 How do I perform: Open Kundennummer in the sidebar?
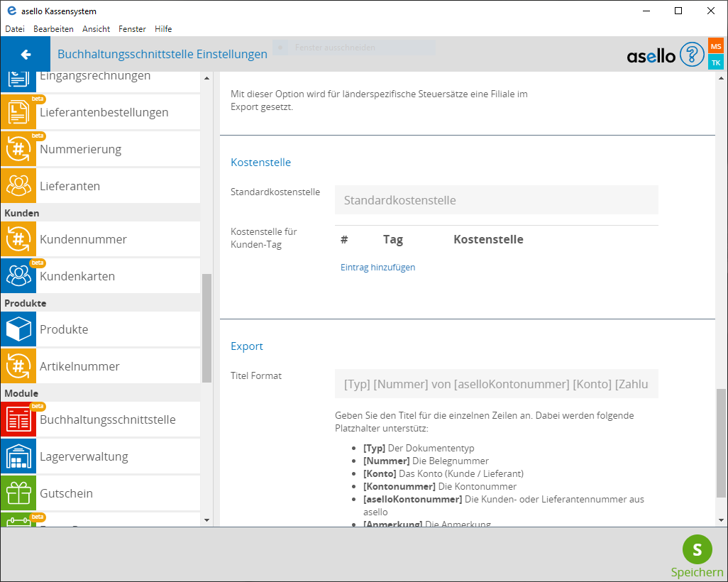83,239
